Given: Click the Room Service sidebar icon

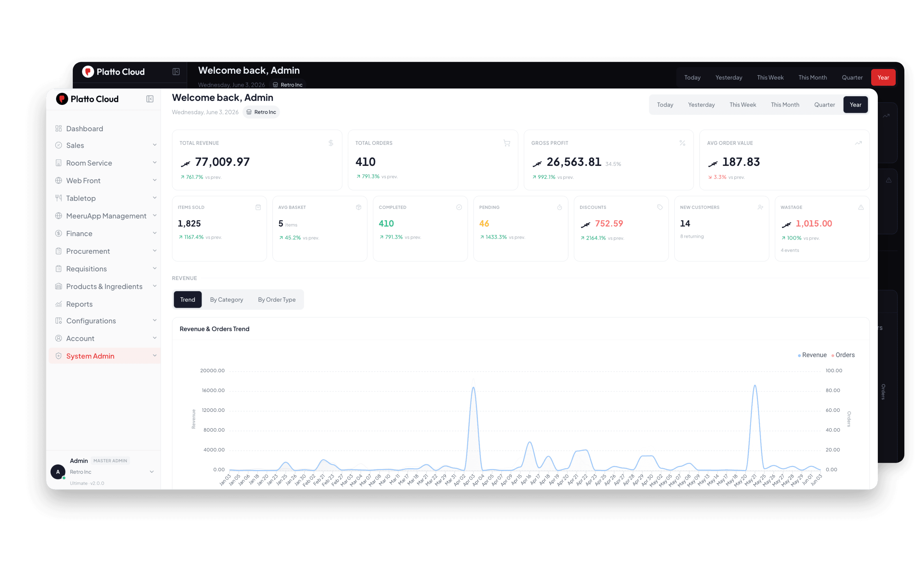Looking at the screenshot, I should (58, 163).
